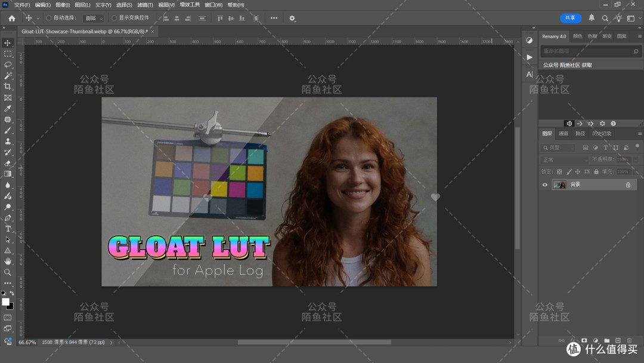This screenshot has width=644, height=363.
Task: Open the layer filter 类型 dropdown
Action: pyautogui.click(x=559, y=147)
